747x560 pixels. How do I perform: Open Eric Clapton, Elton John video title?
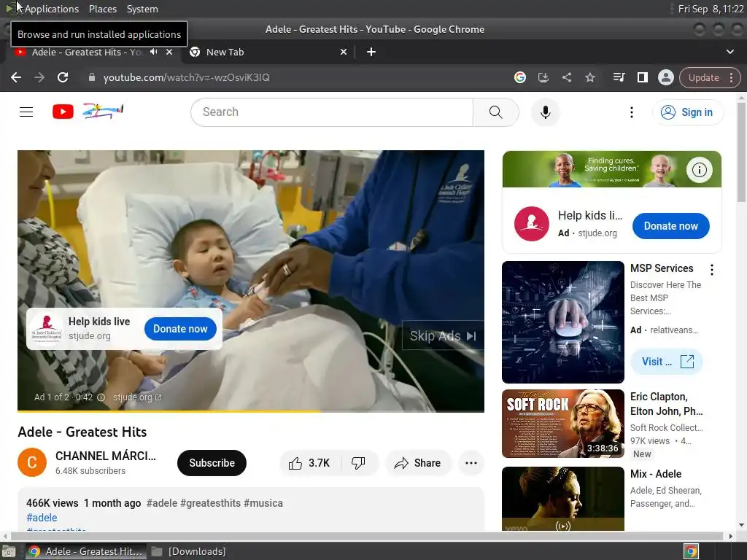[666, 404]
